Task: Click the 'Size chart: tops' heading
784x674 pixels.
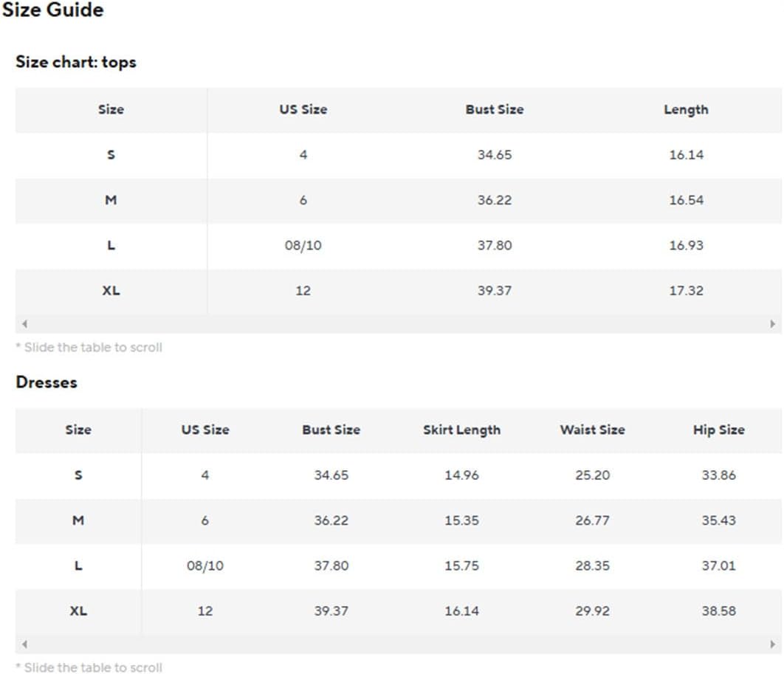Action: tap(76, 62)
